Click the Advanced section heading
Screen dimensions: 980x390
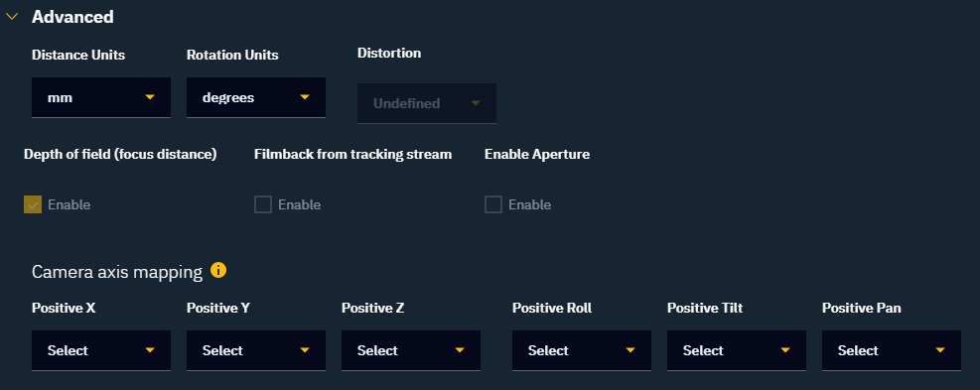tap(72, 17)
